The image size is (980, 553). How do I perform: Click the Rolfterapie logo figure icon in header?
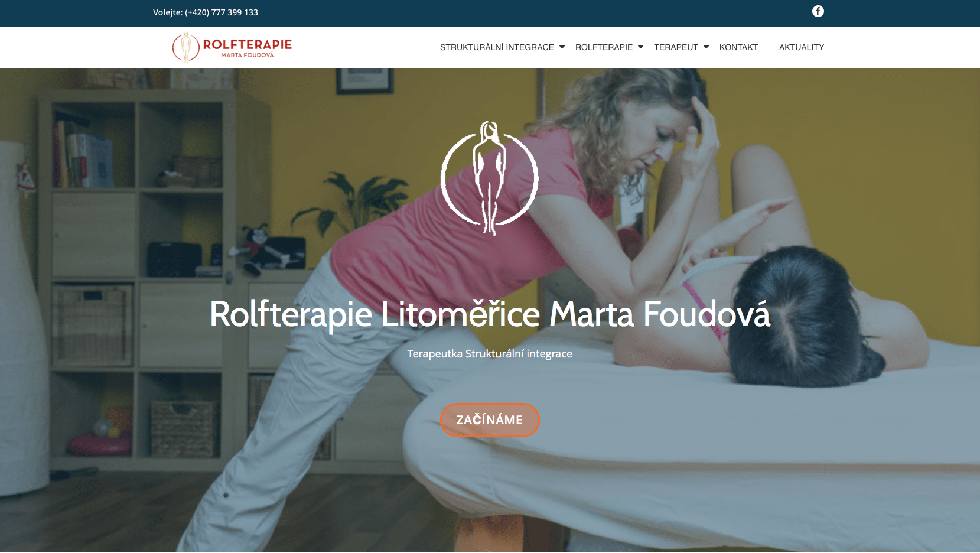coord(186,47)
